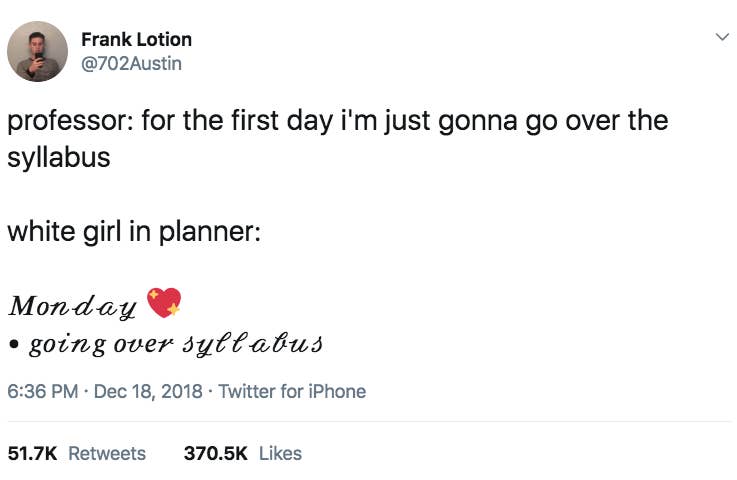The width and height of the screenshot is (737, 480).
Task: Visit the @702Austin handle link
Action: pyautogui.click(x=131, y=63)
